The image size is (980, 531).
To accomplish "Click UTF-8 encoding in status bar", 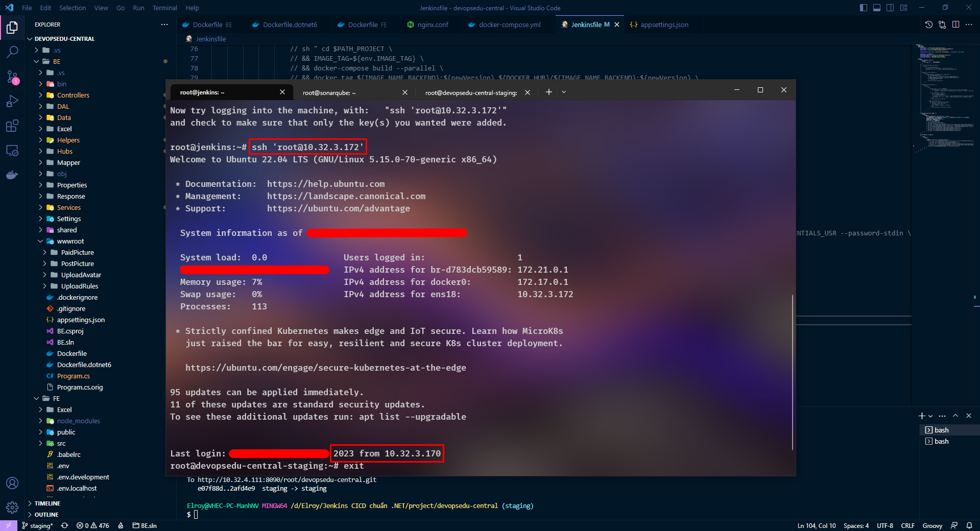I will [885, 525].
